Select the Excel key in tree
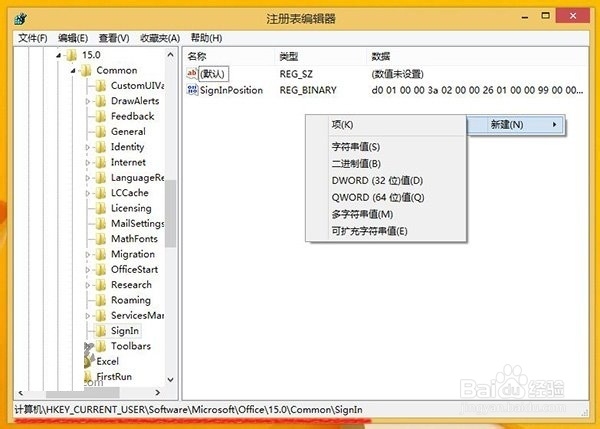 click(108, 361)
